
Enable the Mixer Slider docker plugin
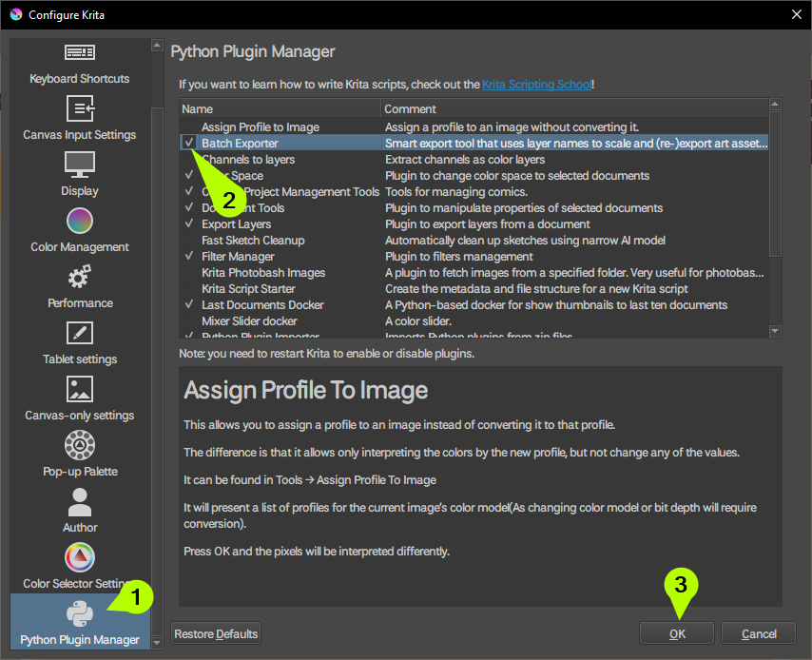189,320
